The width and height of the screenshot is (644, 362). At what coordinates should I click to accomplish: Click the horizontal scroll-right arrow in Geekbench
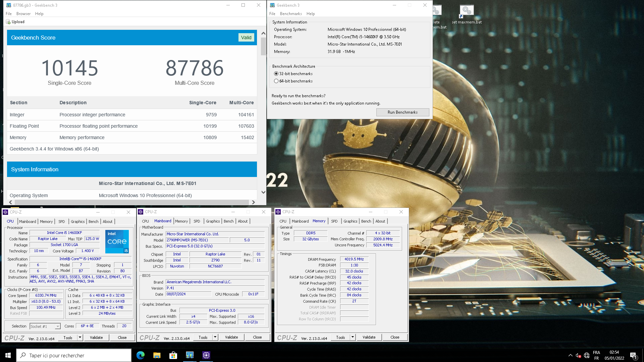tap(253, 202)
